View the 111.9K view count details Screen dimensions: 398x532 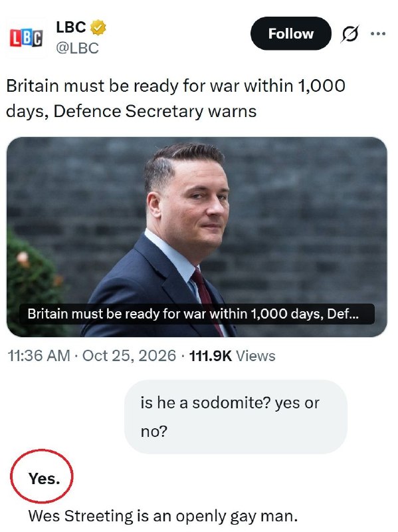[211, 356]
